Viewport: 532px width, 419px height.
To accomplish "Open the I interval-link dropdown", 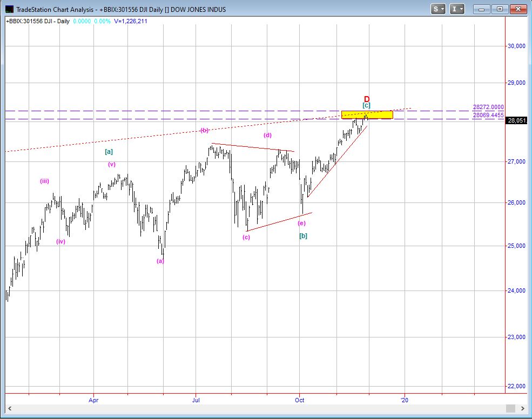I will pyautogui.click(x=457, y=9).
